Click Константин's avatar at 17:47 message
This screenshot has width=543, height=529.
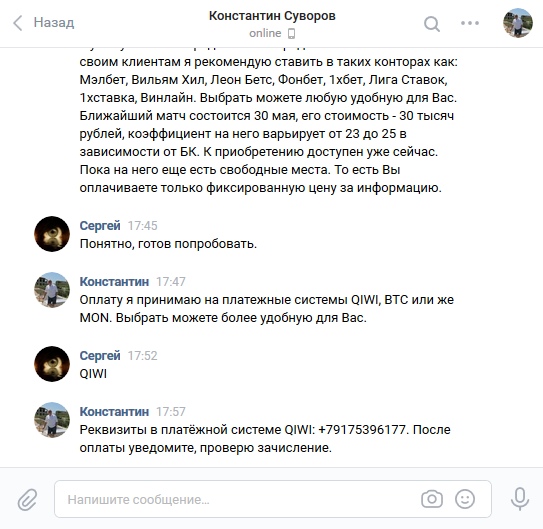(52, 290)
